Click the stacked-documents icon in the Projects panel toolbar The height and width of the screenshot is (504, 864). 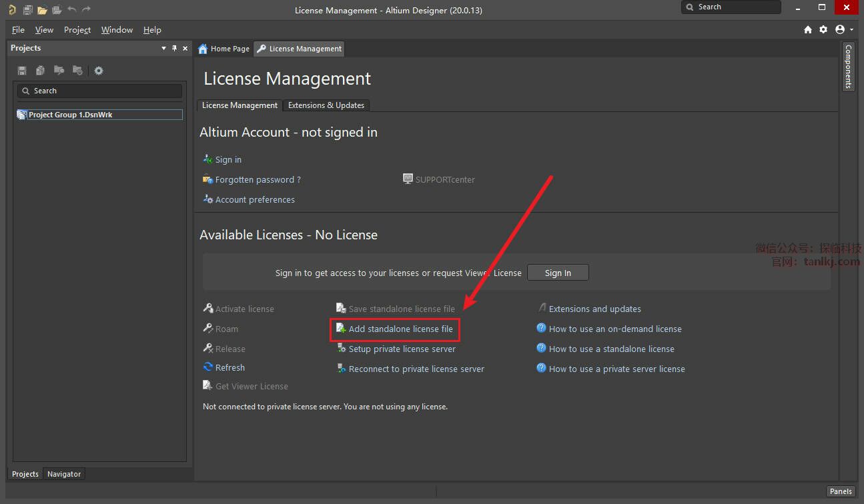click(41, 71)
